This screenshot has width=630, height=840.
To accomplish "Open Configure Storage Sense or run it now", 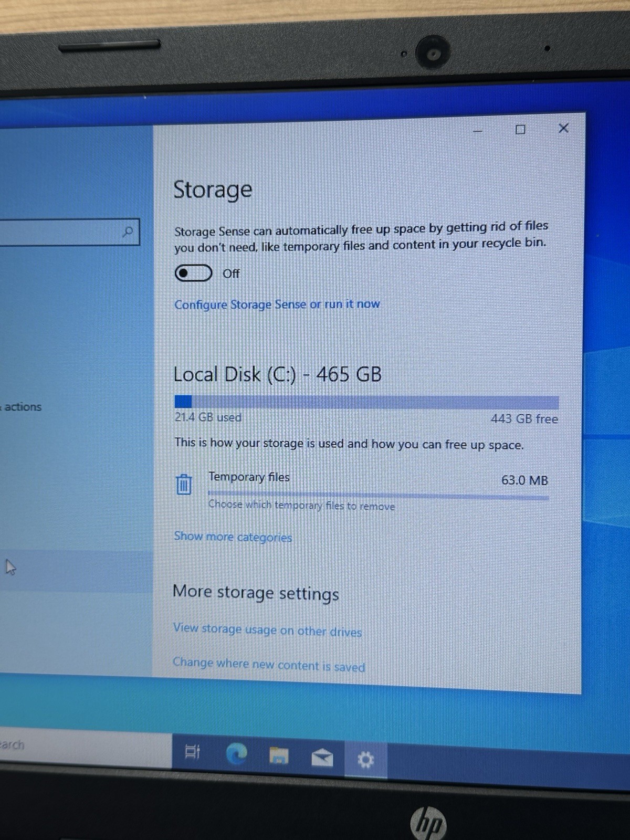I will coord(277,304).
